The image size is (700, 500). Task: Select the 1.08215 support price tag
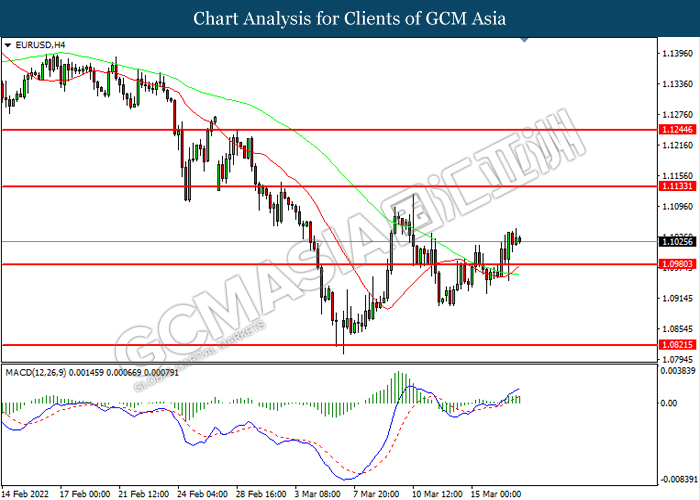677,345
